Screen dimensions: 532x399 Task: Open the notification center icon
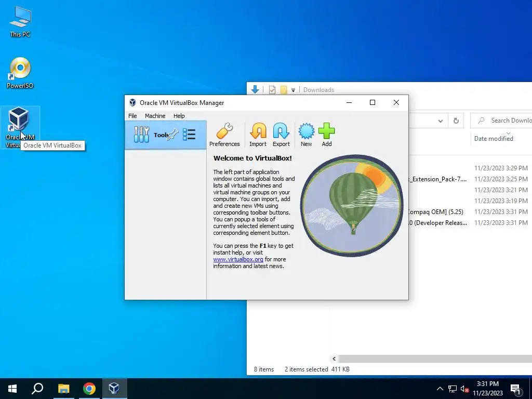516,389
